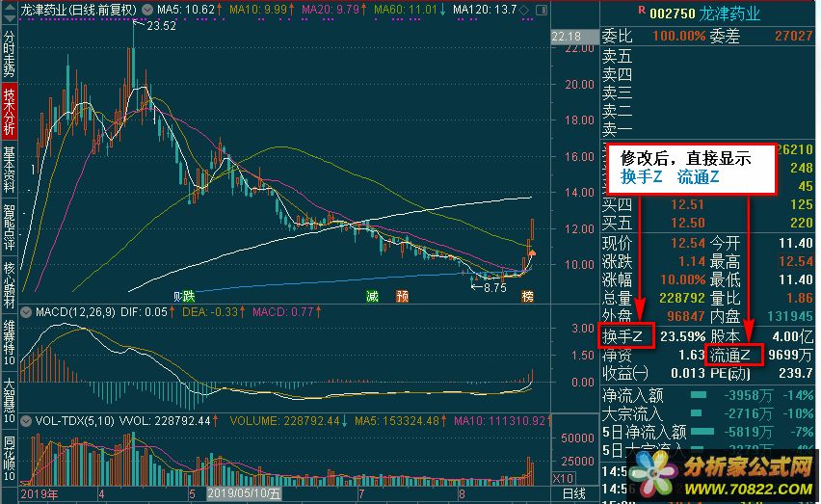The width and height of the screenshot is (821, 504).
Task: Click the 5日净流入额 -5819万 row
Action: click(x=707, y=432)
